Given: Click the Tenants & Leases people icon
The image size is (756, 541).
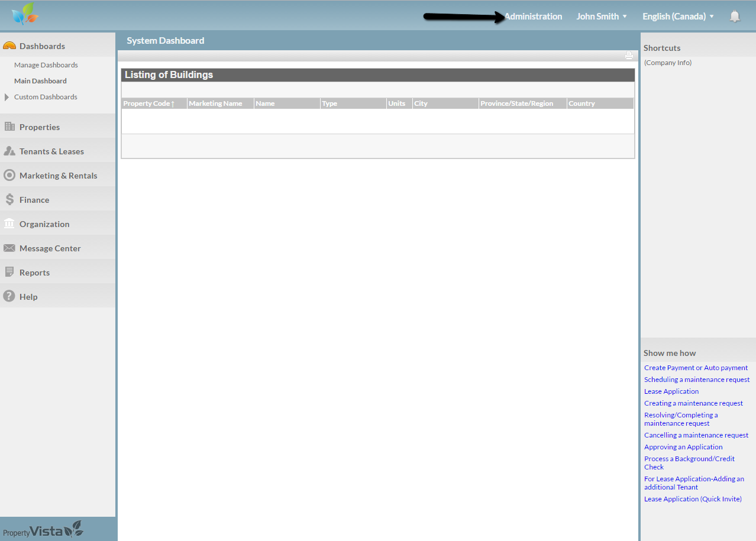Looking at the screenshot, I should pyautogui.click(x=9, y=151).
